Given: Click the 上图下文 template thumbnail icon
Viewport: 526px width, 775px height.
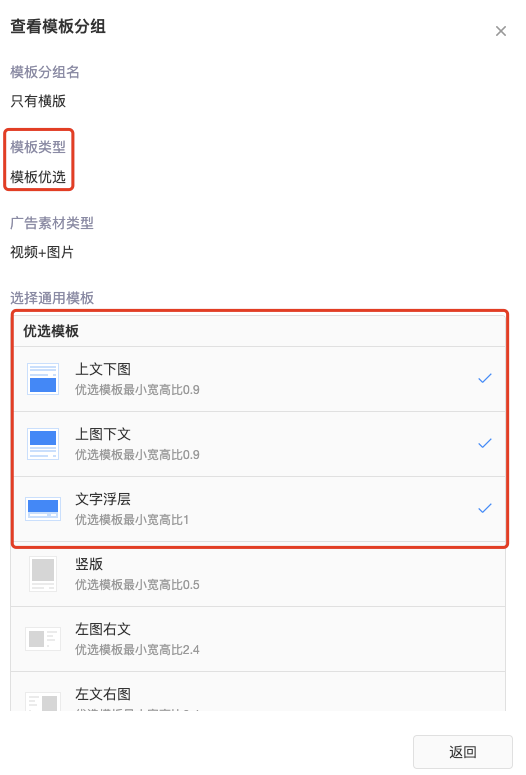Looking at the screenshot, I should point(43,444).
